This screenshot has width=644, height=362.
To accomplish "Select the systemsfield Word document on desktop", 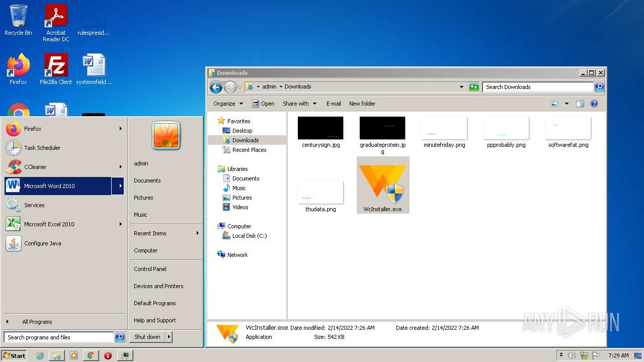I will click(x=94, y=69).
